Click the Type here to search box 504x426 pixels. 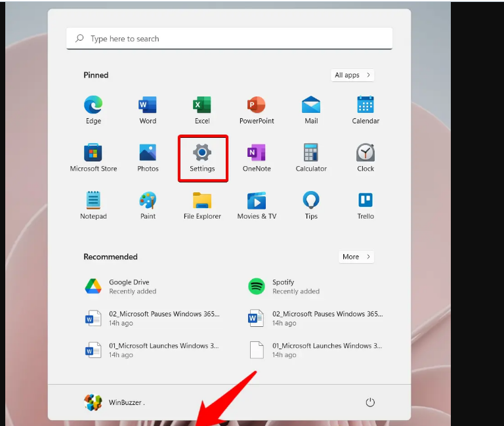coord(230,39)
